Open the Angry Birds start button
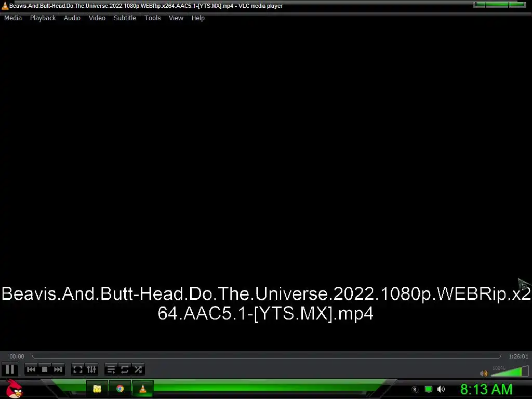The height and width of the screenshot is (399, 532). [x=14, y=389]
